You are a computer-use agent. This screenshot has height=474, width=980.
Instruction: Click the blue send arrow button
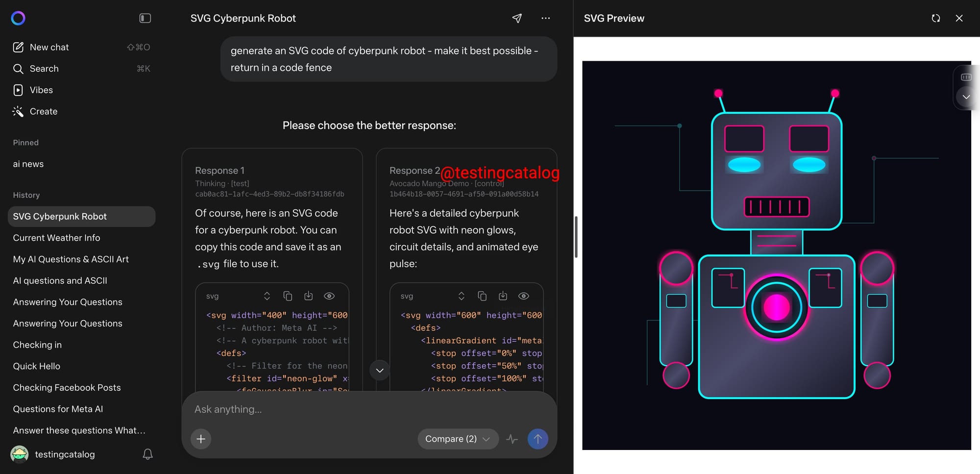(538, 439)
